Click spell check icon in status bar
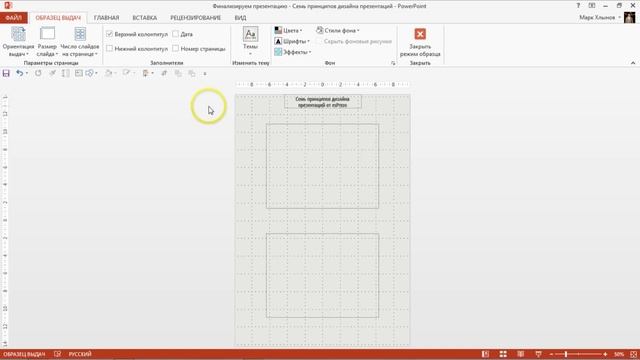This screenshot has height=360, width=640. (57, 354)
